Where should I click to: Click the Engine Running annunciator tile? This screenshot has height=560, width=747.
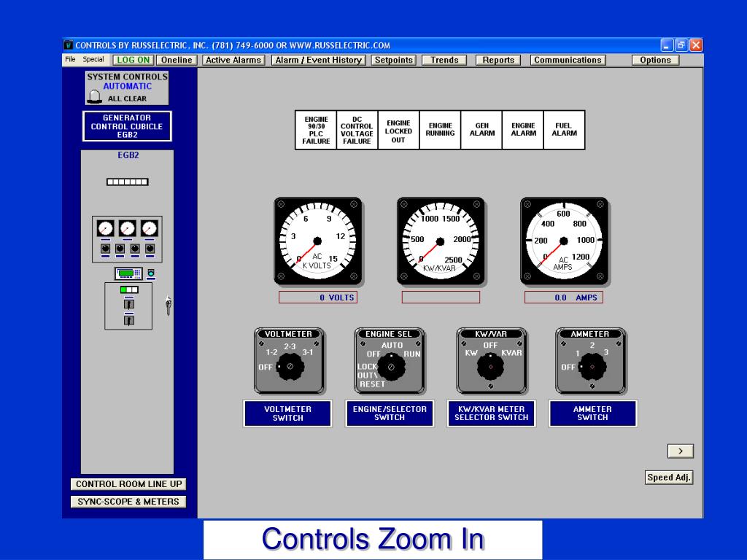pos(440,130)
